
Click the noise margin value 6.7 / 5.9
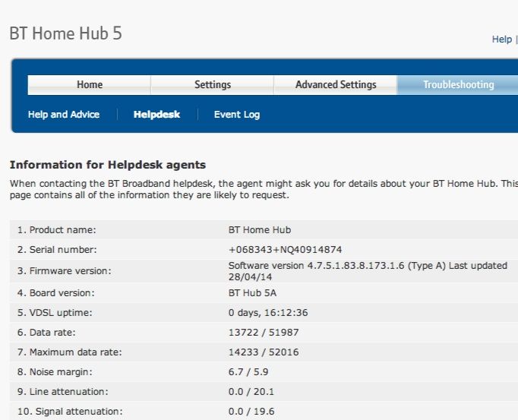[x=248, y=372]
